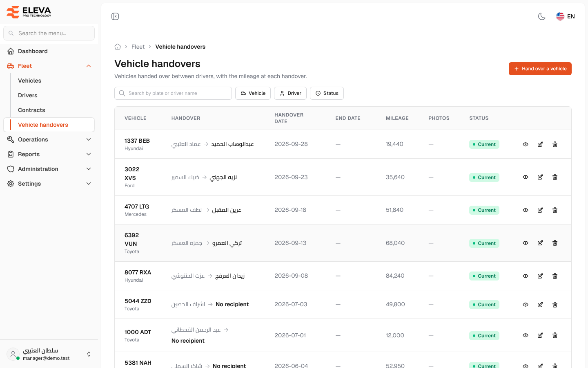Click the home breadcrumb icon
The image size is (588, 368).
[118, 47]
